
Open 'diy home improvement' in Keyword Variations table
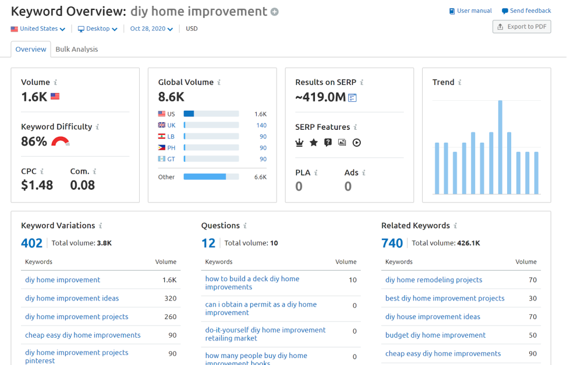[63, 280]
